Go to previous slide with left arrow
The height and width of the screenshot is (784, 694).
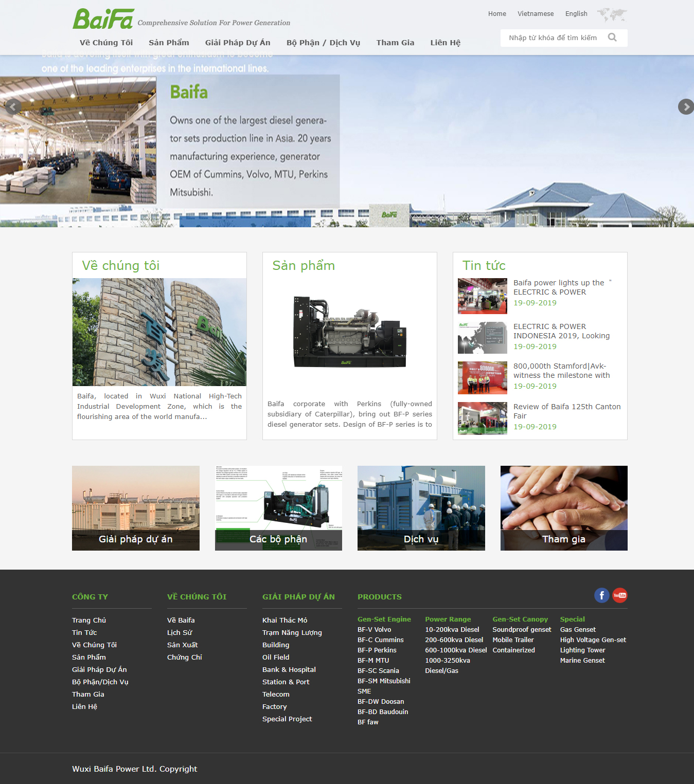(x=12, y=107)
